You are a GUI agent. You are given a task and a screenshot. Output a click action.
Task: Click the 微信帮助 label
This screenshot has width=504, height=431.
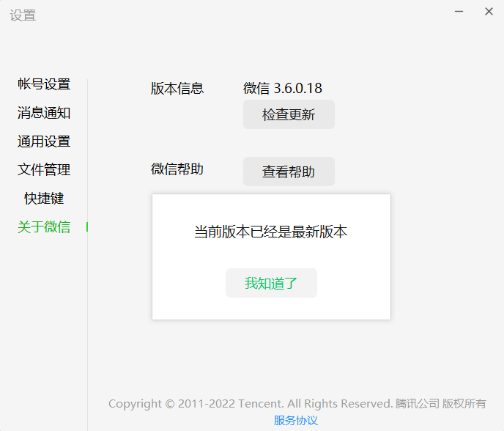pyautogui.click(x=177, y=169)
